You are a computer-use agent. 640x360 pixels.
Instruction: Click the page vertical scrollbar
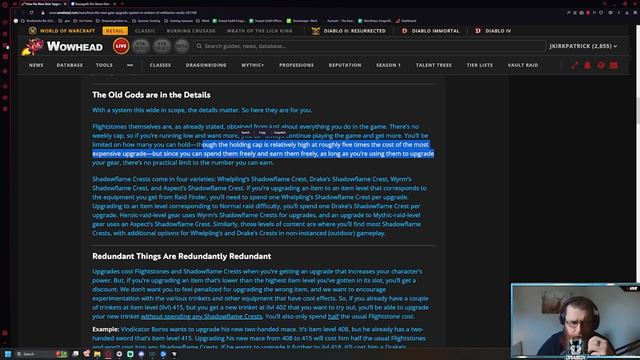click(638, 110)
